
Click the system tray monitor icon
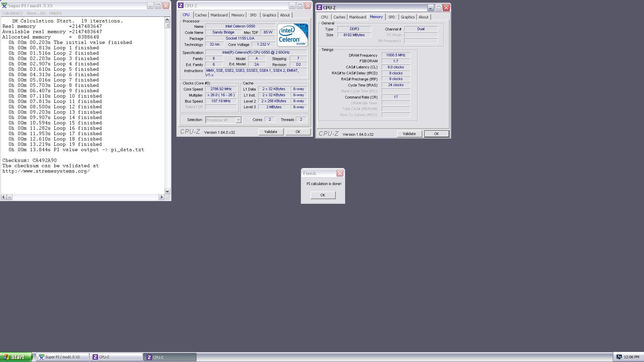pyautogui.click(x=619, y=357)
